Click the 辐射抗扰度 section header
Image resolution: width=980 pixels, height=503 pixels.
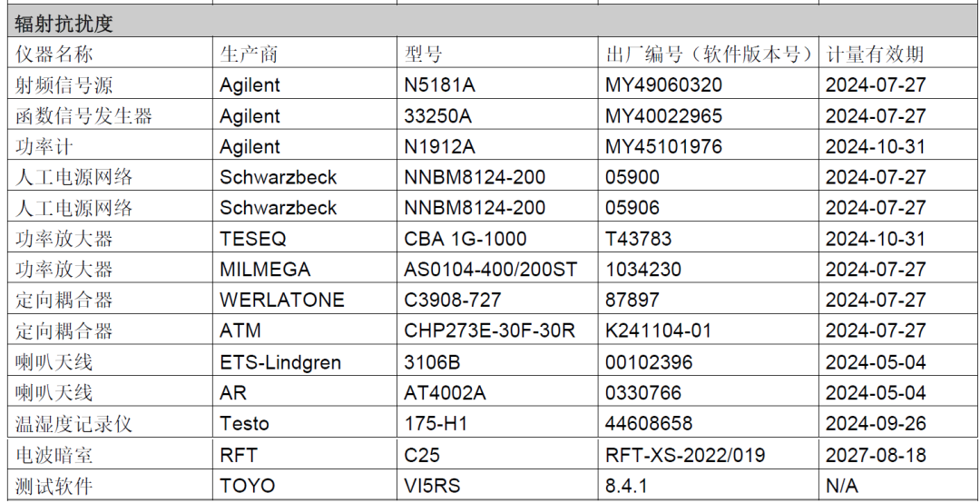coord(64,25)
